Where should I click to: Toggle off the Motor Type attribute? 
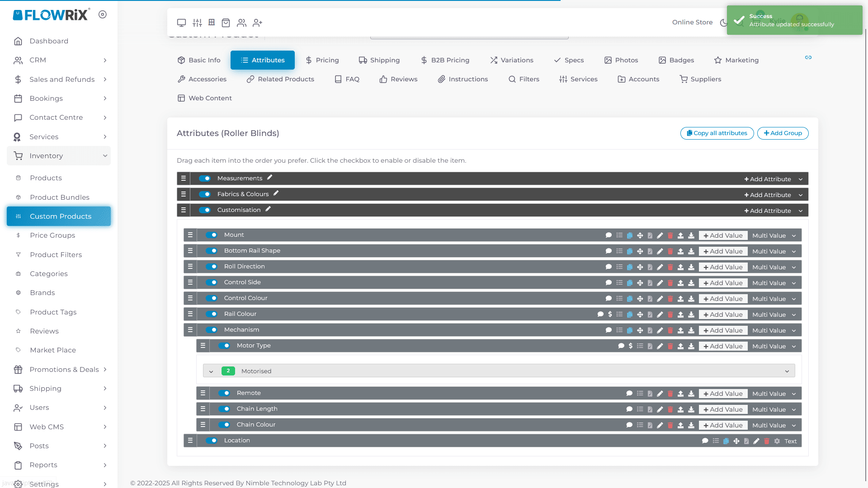224,346
